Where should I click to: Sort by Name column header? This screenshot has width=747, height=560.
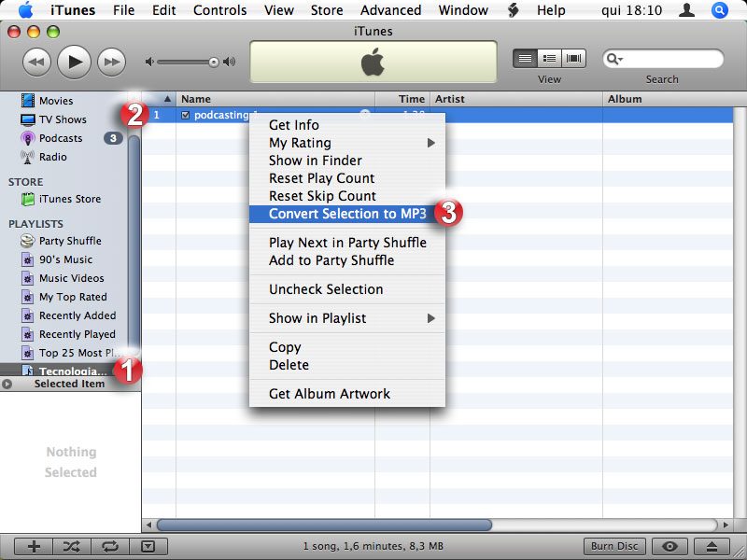275,99
